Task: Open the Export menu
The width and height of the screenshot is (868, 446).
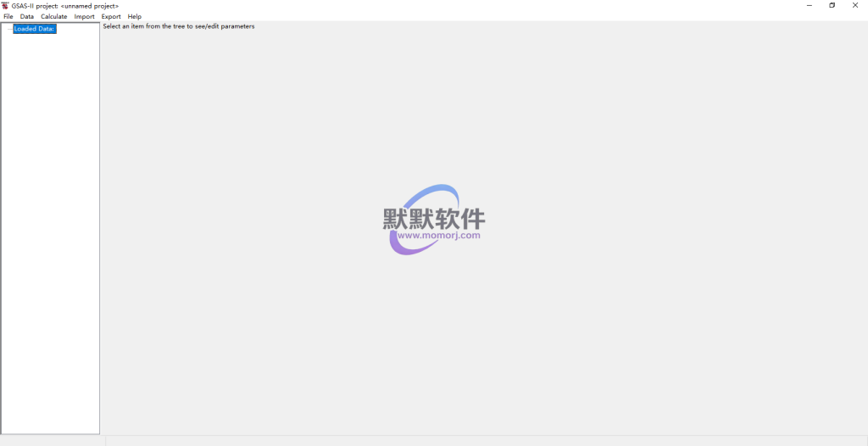Action: [111, 16]
